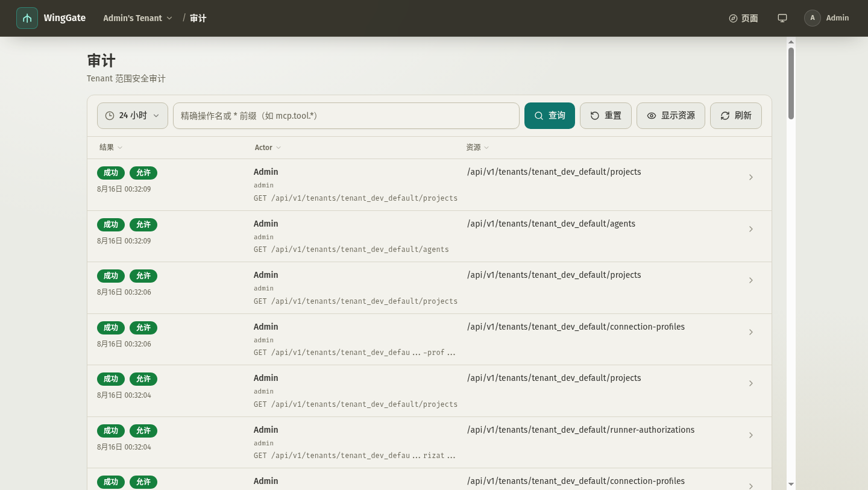Expand the 00:32:04 projects row chevron
This screenshot has height=490, width=868.
(751, 383)
